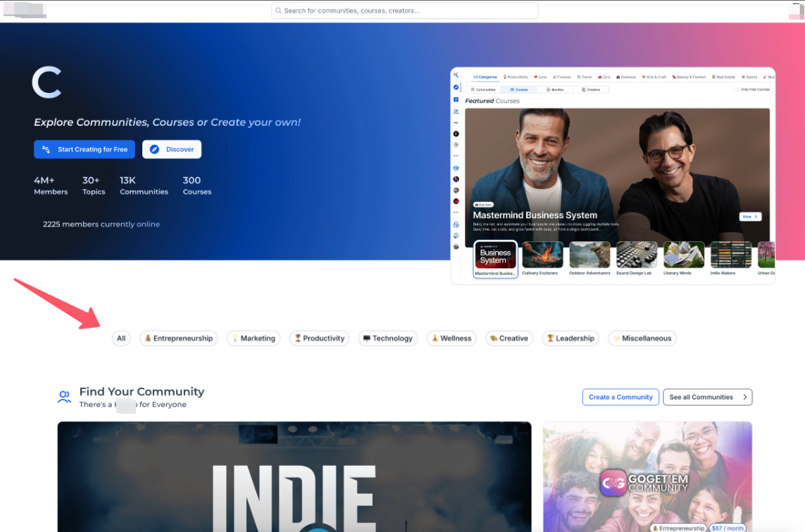Filter by the Miscellaneous category
This screenshot has width=805, height=532.
point(642,338)
